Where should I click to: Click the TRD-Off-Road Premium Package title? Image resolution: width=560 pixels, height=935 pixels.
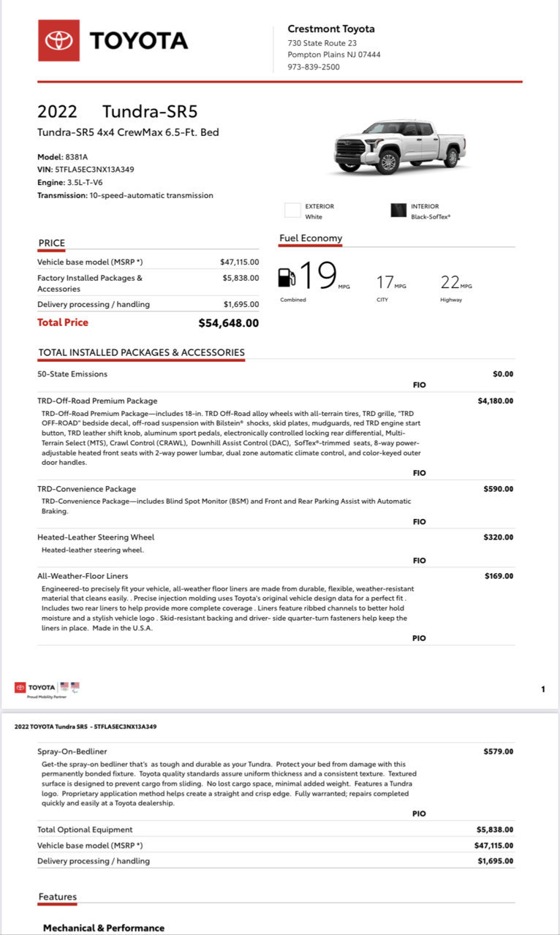[x=97, y=401]
